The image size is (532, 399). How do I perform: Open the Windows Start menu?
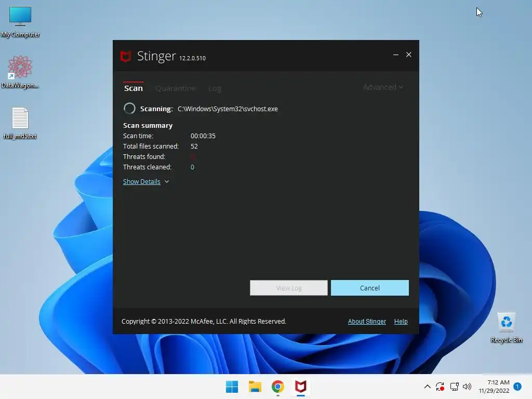click(232, 387)
